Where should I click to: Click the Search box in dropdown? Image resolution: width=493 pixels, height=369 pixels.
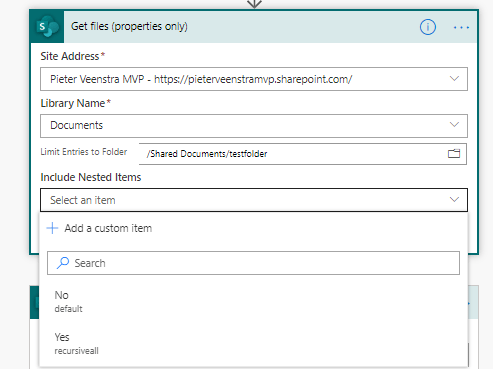[253, 263]
